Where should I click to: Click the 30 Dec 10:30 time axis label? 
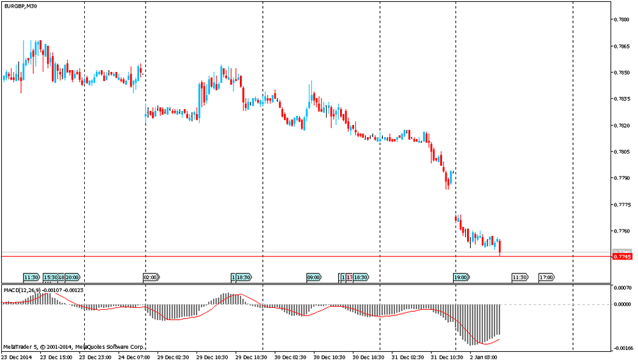(x=330, y=358)
